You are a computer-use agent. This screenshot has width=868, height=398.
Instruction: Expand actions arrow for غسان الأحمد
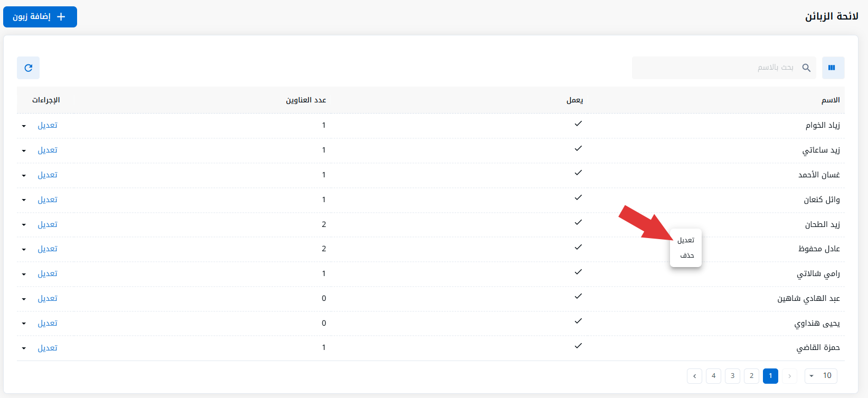click(24, 176)
